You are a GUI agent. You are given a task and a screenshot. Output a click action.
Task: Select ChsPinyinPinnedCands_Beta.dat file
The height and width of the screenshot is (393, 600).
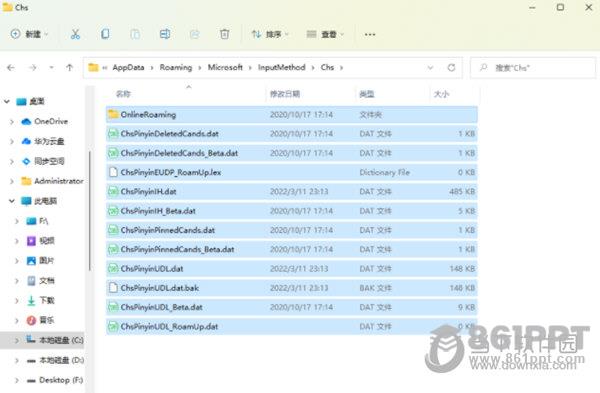pos(292,249)
